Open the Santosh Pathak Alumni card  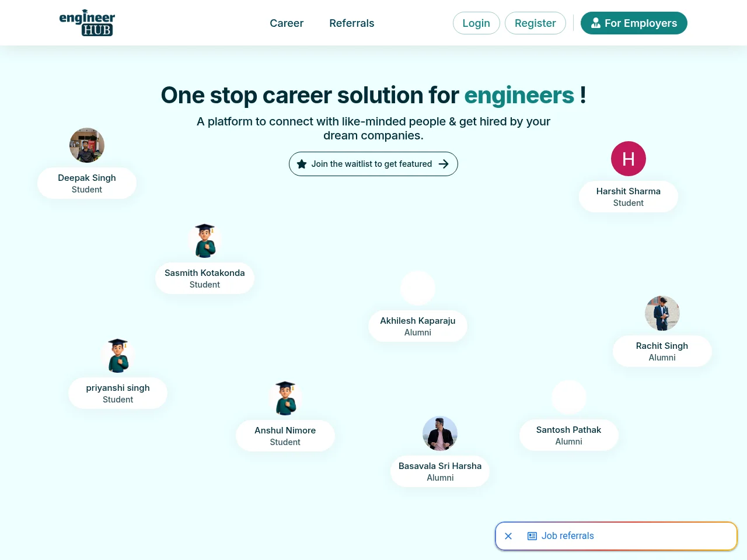[x=569, y=435]
